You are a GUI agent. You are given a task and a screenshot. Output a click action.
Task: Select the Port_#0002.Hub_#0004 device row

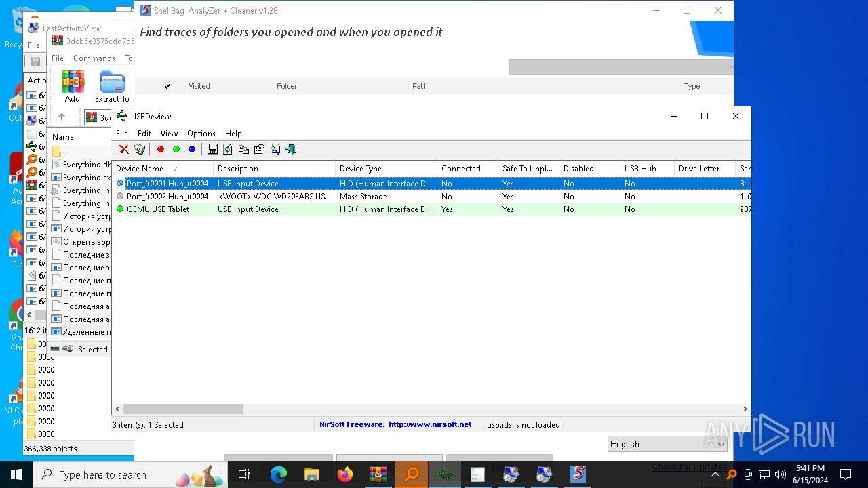coord(431,197)
